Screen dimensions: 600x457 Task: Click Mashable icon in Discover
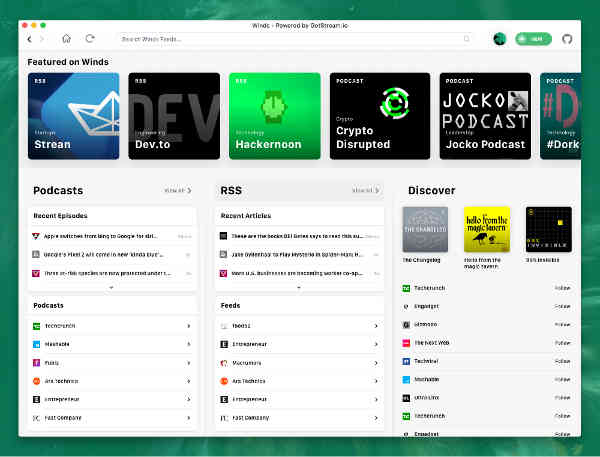[406, 379]
